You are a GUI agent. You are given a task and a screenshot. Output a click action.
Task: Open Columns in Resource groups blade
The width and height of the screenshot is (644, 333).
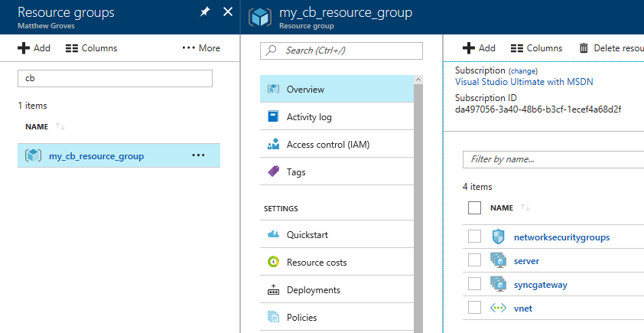(91, 48)
